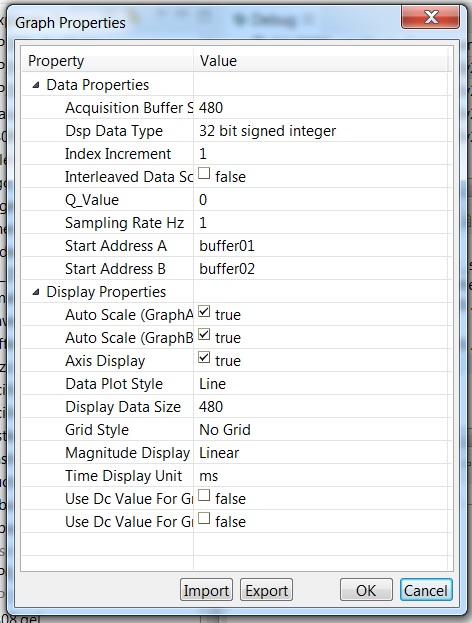Close dialog with red X button
This screenshot has width=472, height=623.
pos(431,17)
